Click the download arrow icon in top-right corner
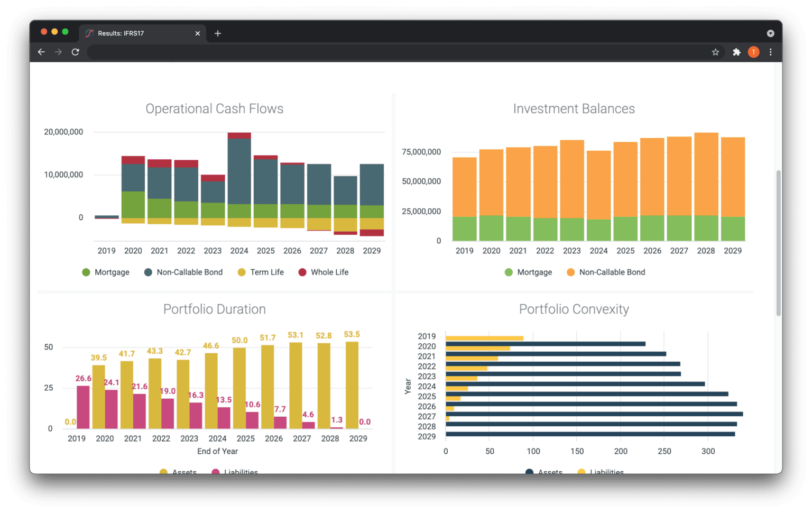 (x=770, y=33)
